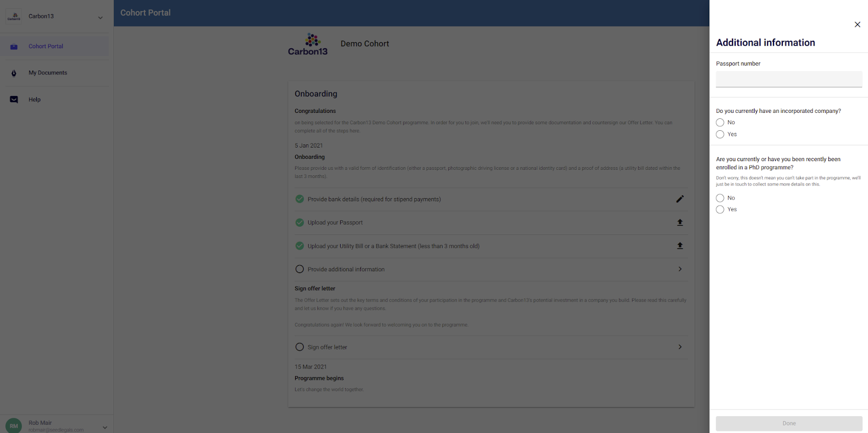Click the upload icon for Utility Bill
This screenshot has width=868, height=433.
680,246
